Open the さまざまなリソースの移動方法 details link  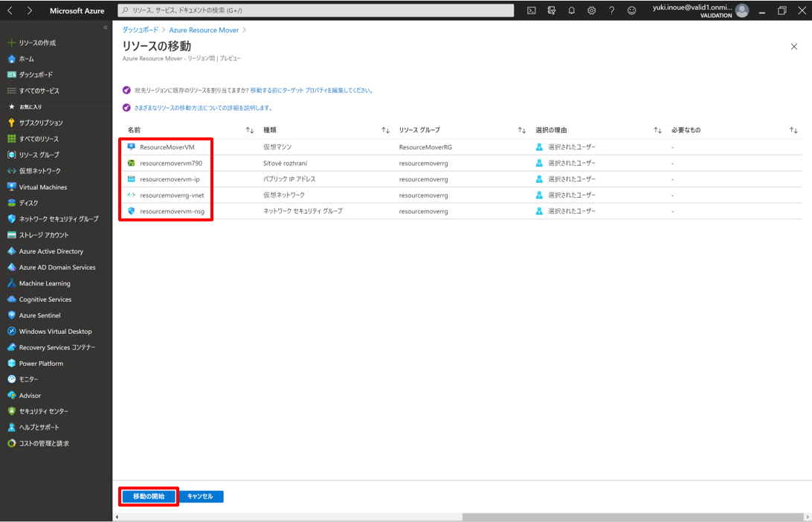point(204,109)
